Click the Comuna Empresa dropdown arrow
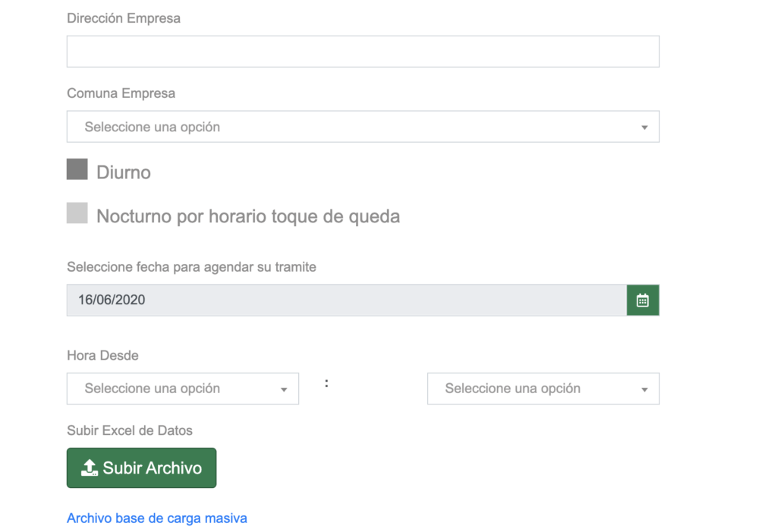 click(644, 127)
